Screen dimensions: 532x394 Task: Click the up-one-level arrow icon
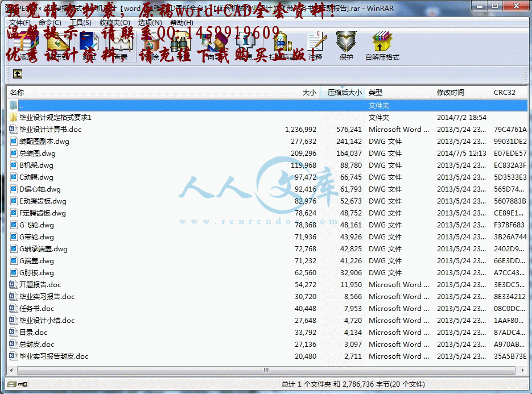[18, 73]
